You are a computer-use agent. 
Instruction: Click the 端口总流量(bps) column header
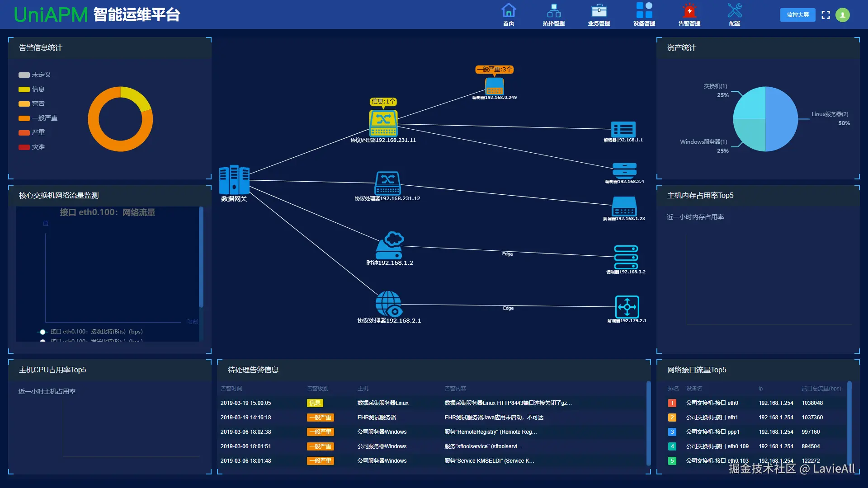(x=821, y=389)
